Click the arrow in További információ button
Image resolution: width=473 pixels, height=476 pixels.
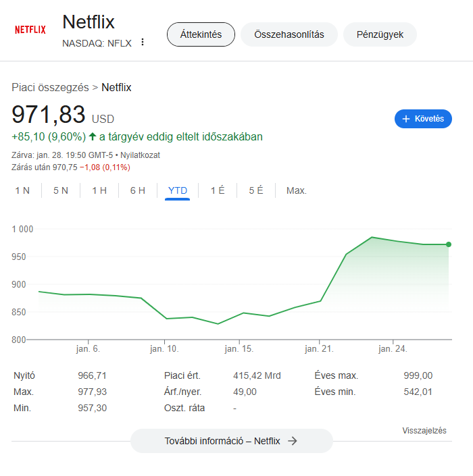(293, 441)
